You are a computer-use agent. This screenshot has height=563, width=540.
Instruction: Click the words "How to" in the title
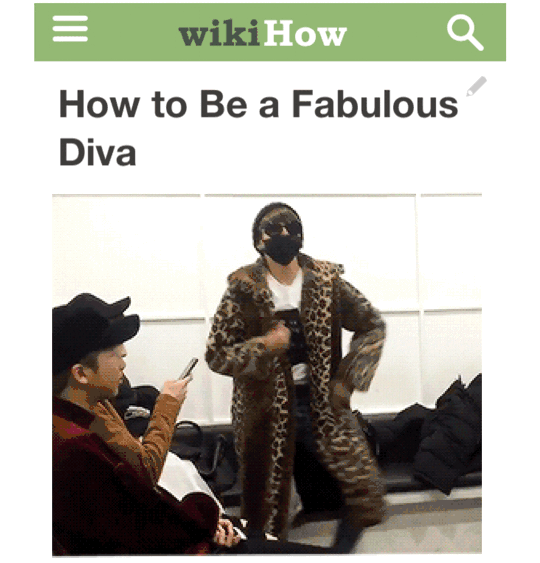(x=123, y=103)
